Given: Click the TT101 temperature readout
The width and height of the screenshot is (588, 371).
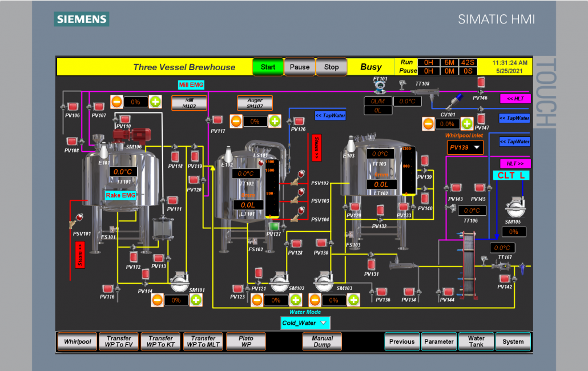Looking at the screenshot, I should 123,172.
